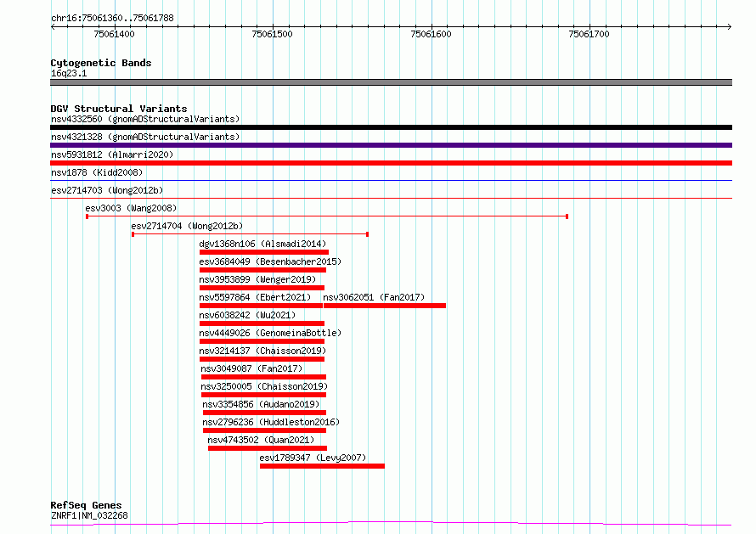The image size is (756, 534).
Task: Open dgv1368n106 (Alsmadi2014) label
Action: pos(262,244)
